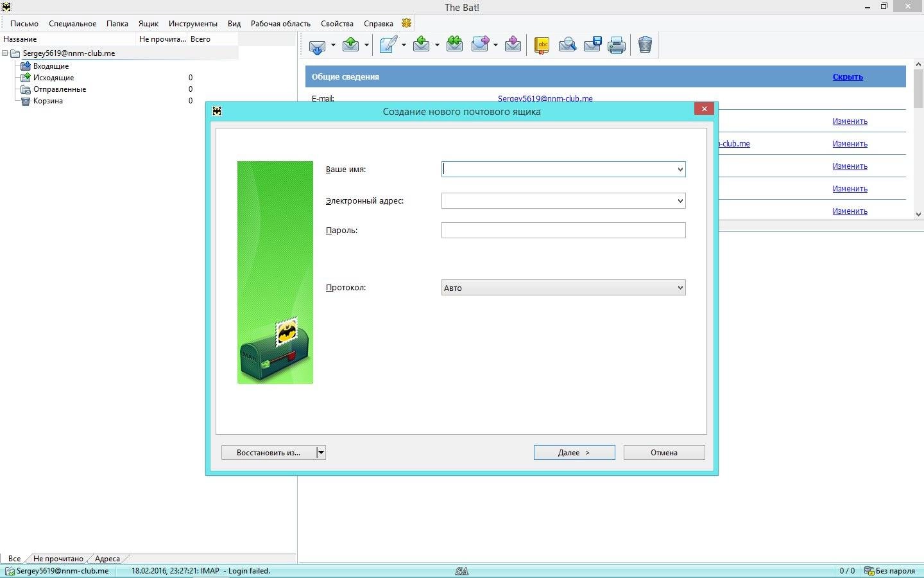Click the Название column header
The height and width of the screenshot is (578, 924).
[68, 39]
